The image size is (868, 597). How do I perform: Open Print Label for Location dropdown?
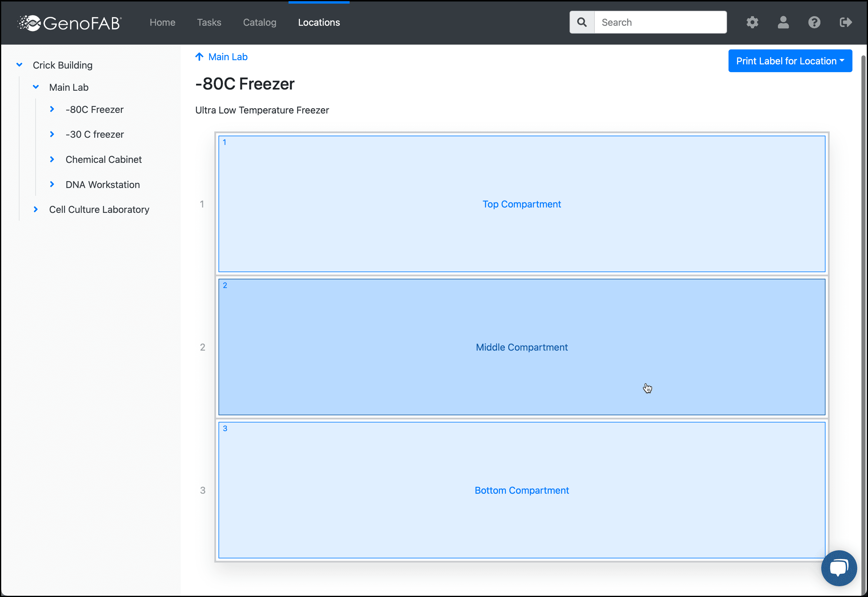[x=790, y=61]
